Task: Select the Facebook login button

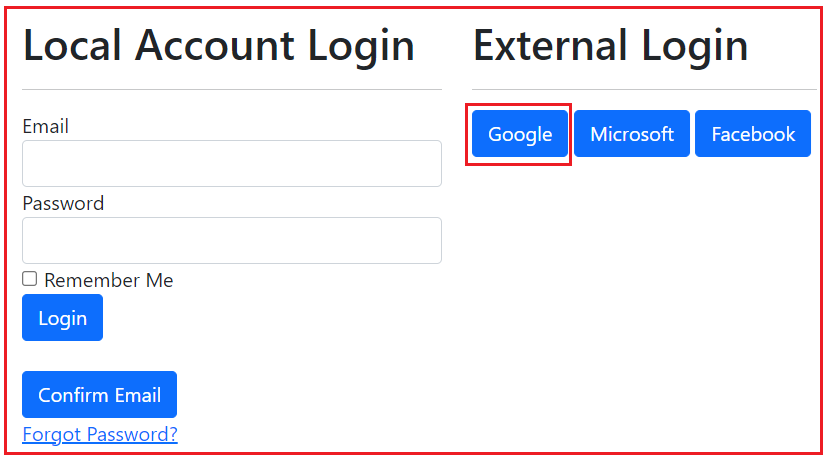Action: pos(753,134)
